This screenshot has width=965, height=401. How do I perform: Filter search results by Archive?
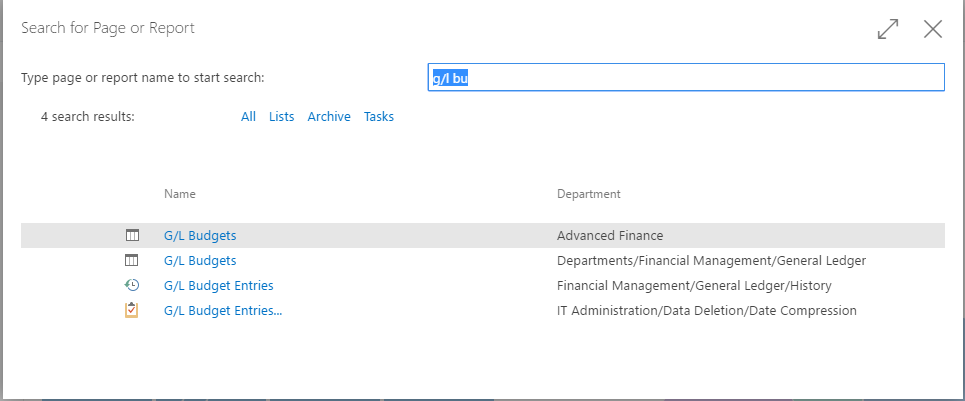(x=329, y=117)
